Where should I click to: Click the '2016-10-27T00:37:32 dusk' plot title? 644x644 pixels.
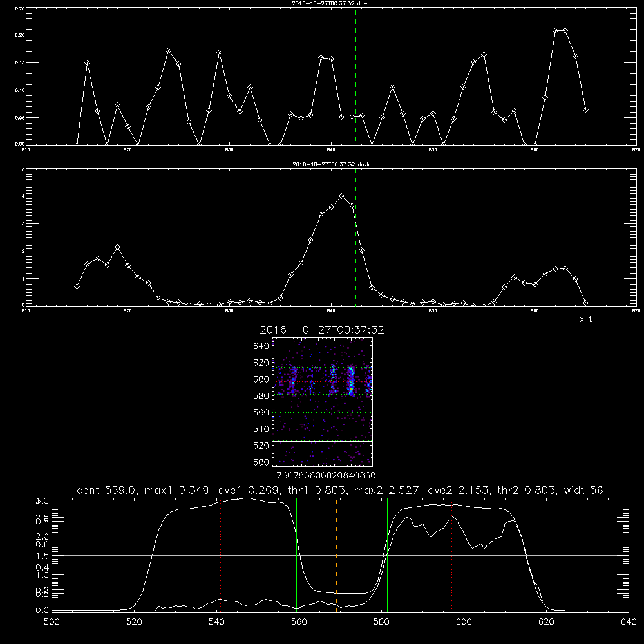coord(331,164)
